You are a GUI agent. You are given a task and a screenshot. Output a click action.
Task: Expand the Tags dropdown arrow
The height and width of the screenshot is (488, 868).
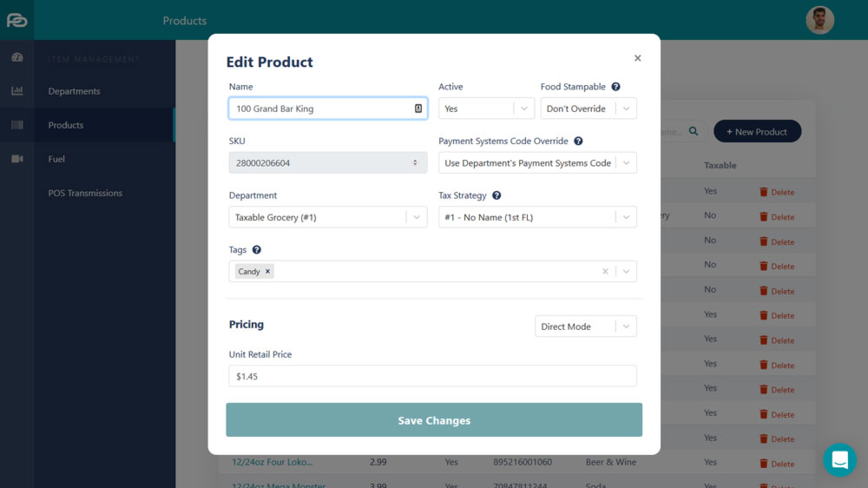626,272
